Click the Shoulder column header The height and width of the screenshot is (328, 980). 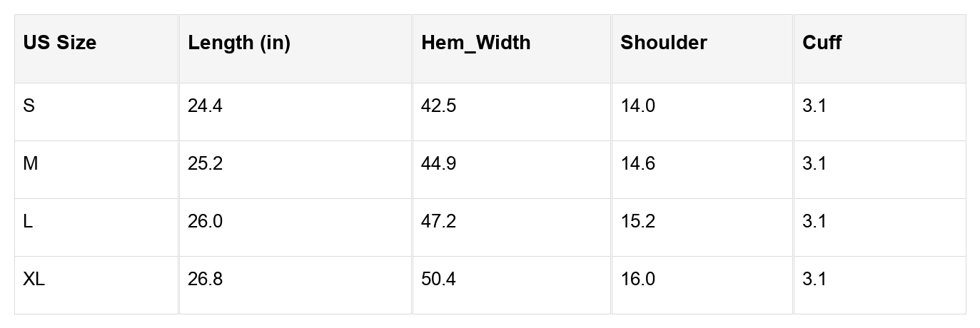tap(663, 43)
